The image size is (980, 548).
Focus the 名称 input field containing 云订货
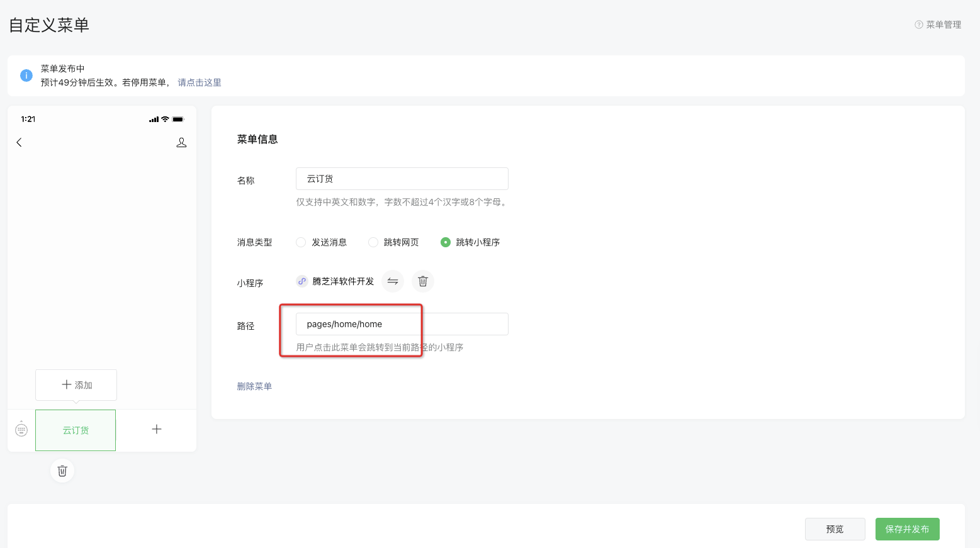[402, 179]
